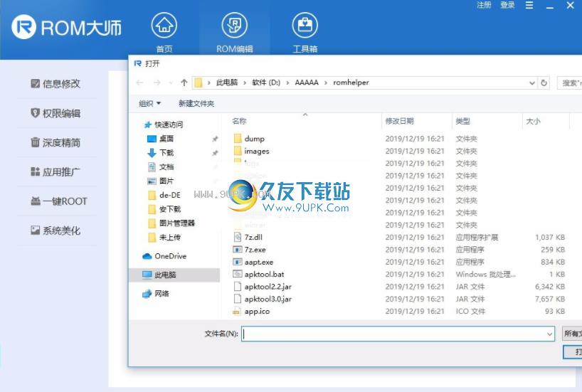This screenshot has height=392, width=582.
Task: Click the 注册 register link
Action: tap(484, 5)
